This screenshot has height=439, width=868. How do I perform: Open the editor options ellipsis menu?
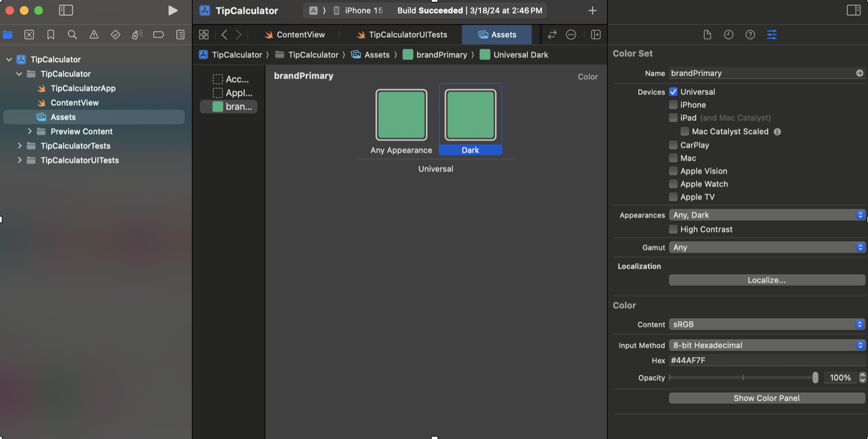pos(571,35)
